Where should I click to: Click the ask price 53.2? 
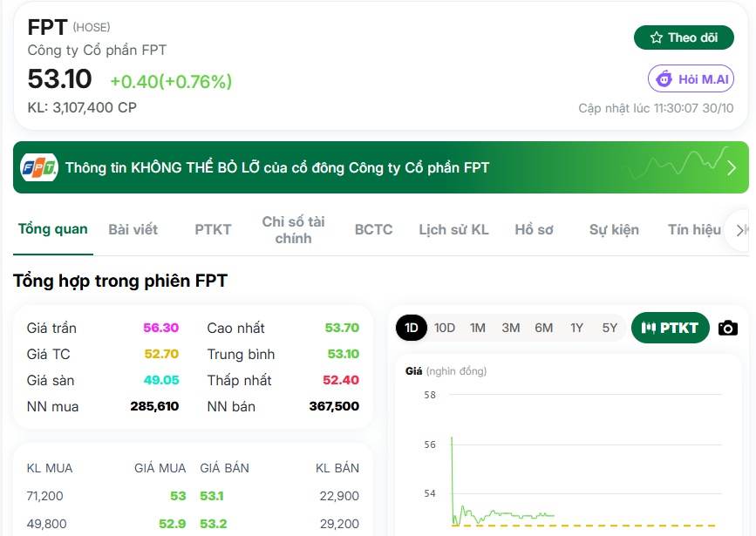214,524
